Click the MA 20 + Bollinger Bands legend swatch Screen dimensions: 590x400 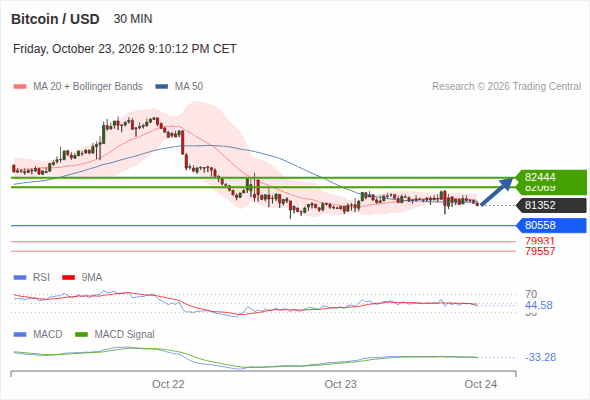point(20,87)
